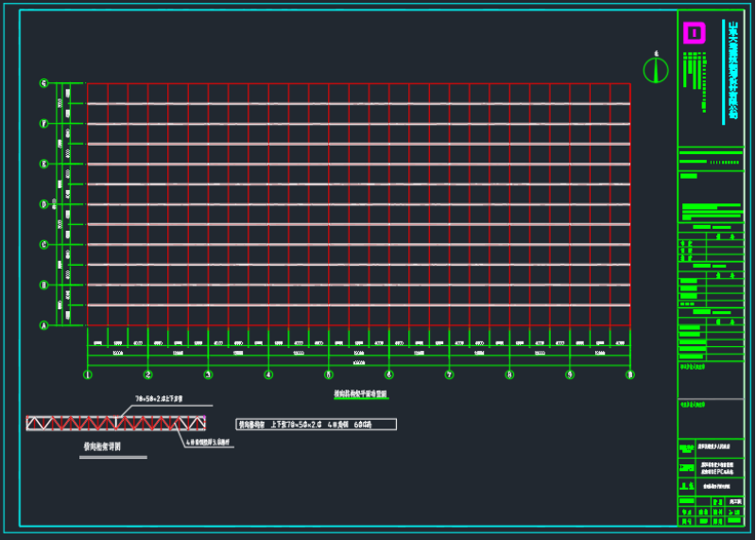Click row axis bubble C
The width and height of the screenshot is (756, 540).
coord(43,245)
